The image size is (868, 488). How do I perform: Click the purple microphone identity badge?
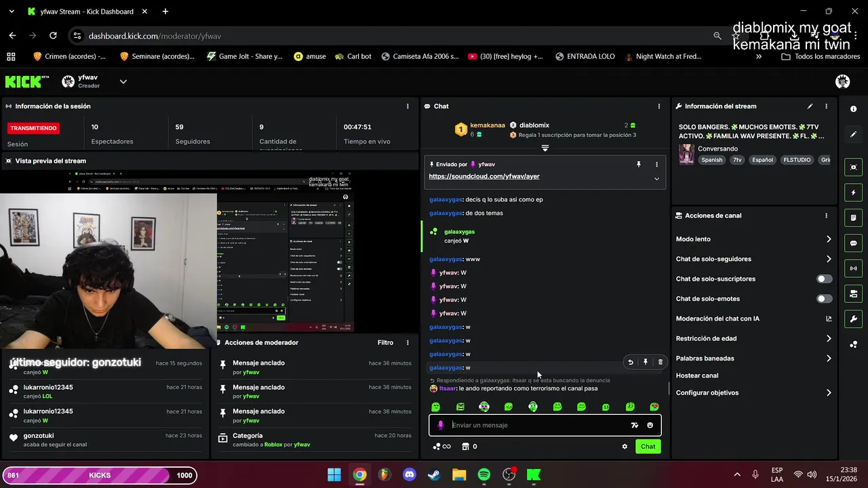[x=440, y=425]
